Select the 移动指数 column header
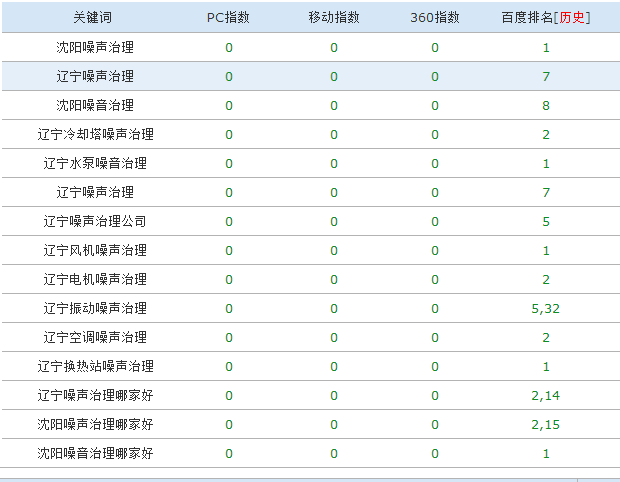 [334, 18]
